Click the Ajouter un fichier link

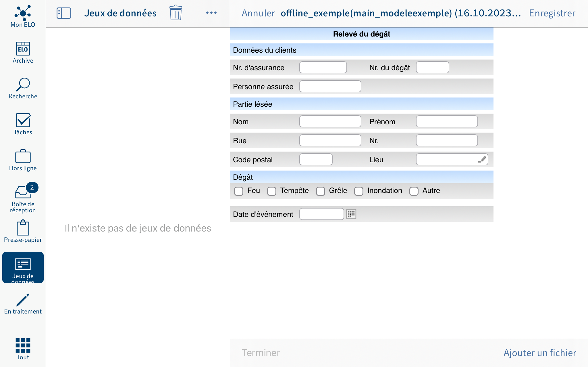coord(540,352)
